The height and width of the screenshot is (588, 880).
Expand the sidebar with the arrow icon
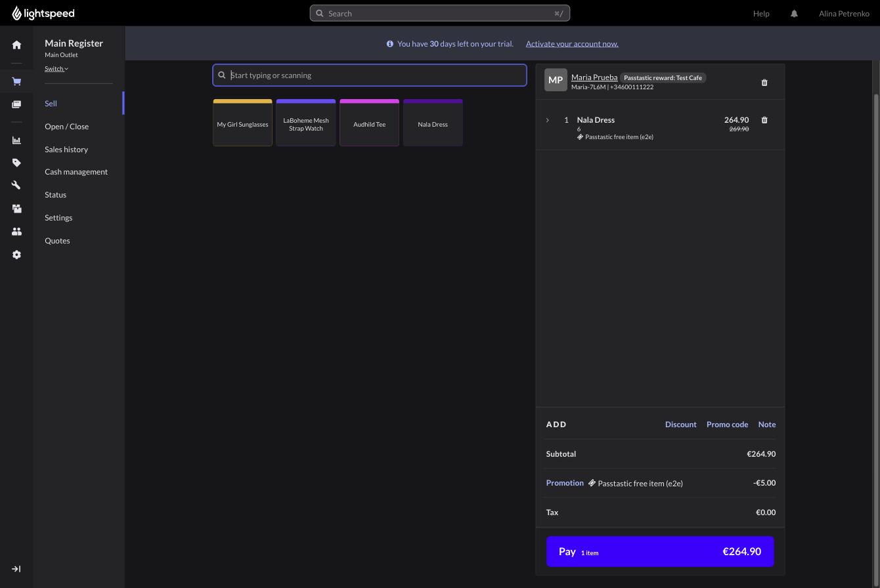coord(16,569)
